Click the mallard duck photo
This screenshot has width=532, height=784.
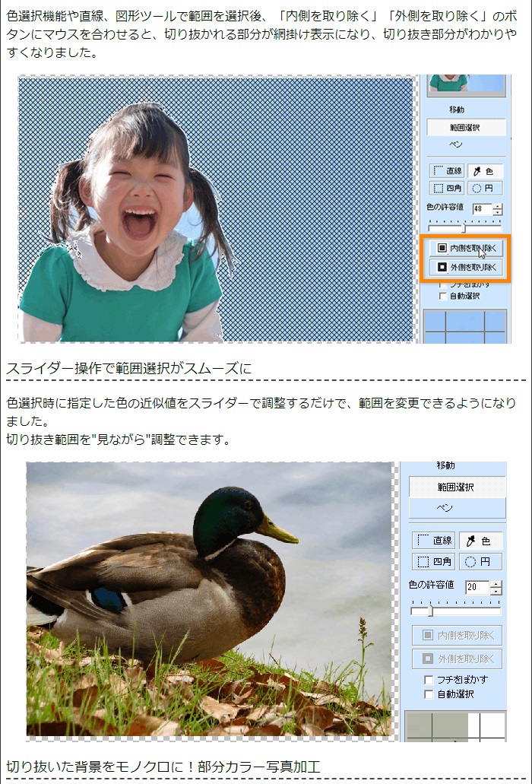click(209, 599)
